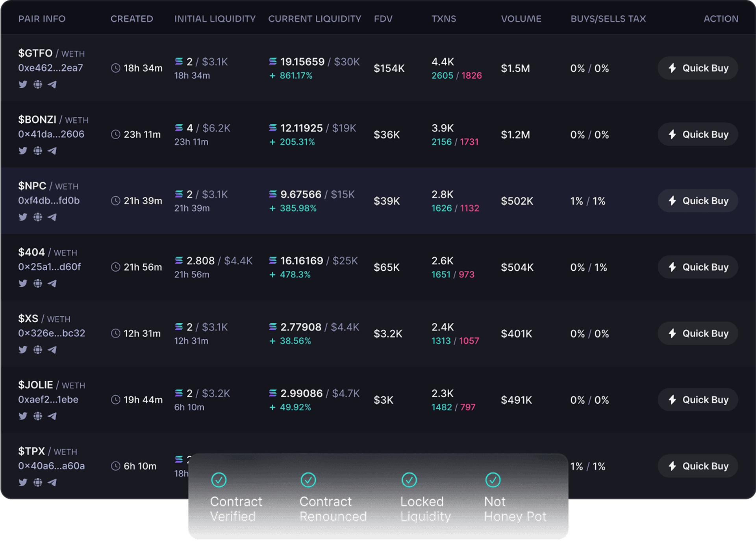Open the $GTFO Telegram icon
Screen dimensions: 756x541
point(52,84)
